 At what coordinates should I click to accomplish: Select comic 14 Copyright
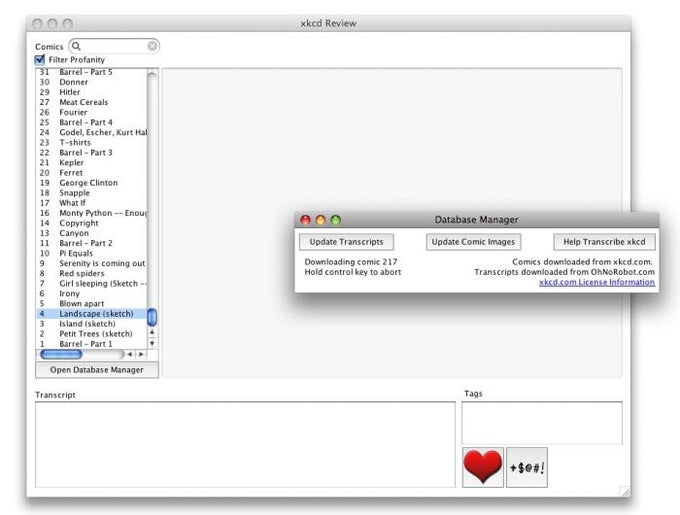click(92, 223)
